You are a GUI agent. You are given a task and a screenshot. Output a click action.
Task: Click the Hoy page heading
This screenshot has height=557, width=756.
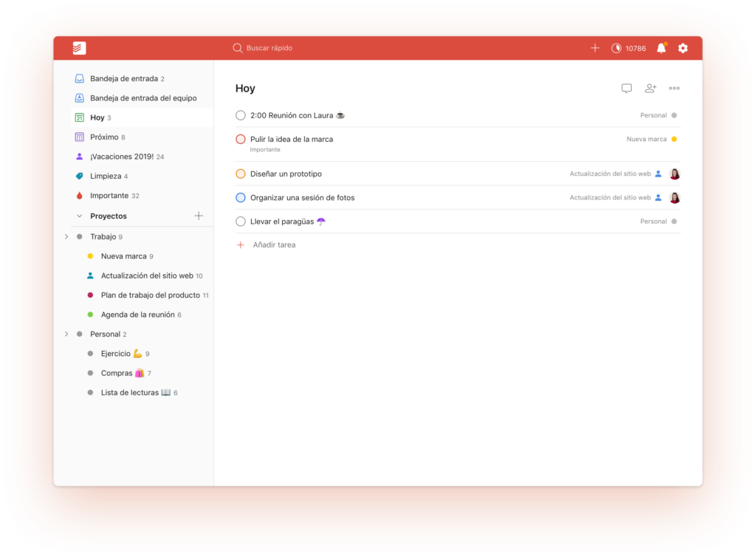pyautogui.click(x=245, y=88)
